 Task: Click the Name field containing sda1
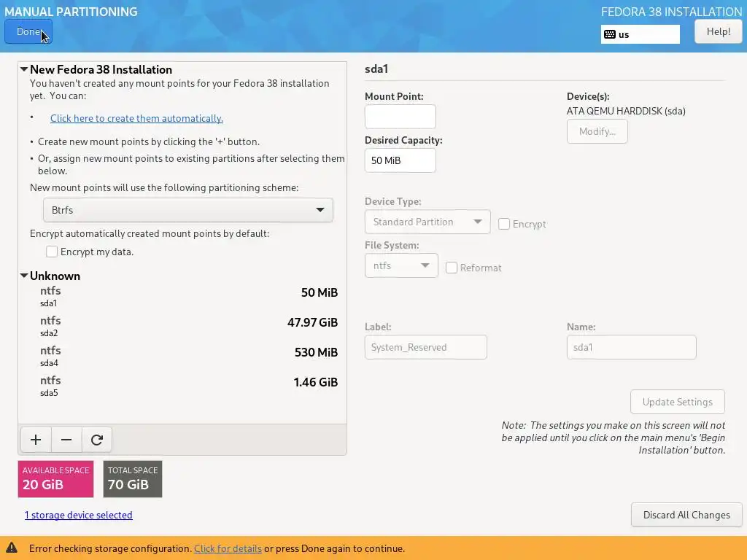pos(631,347)
